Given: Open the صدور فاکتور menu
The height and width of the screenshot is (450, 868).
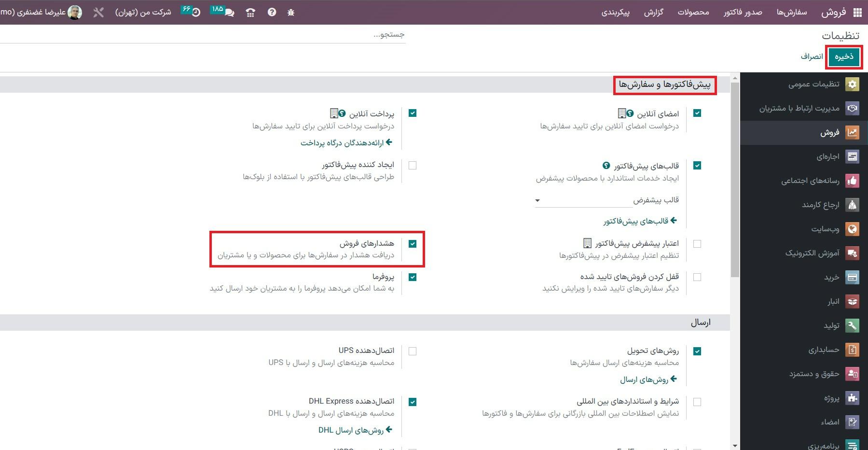Looking at the screenshot, I should [743, 13].
